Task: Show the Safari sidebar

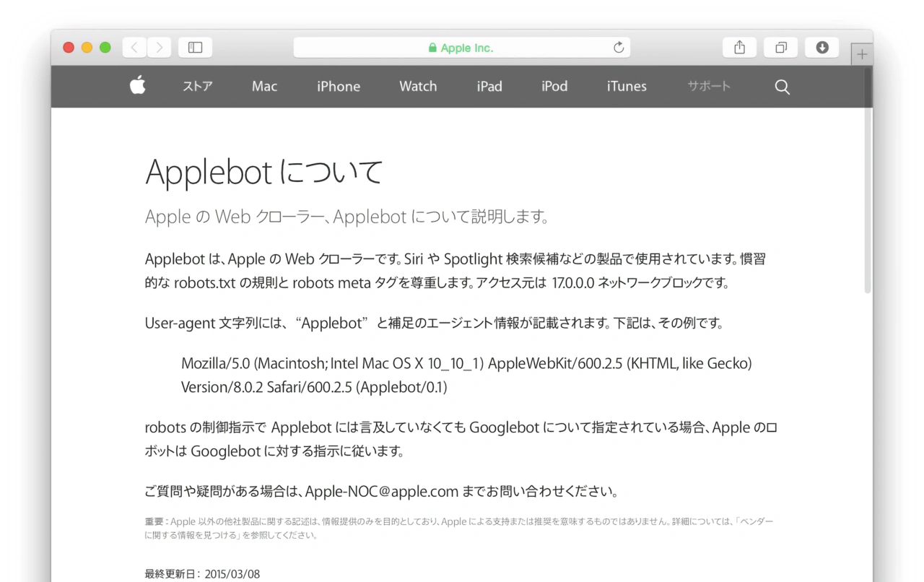Action: [x=196, y=48]
